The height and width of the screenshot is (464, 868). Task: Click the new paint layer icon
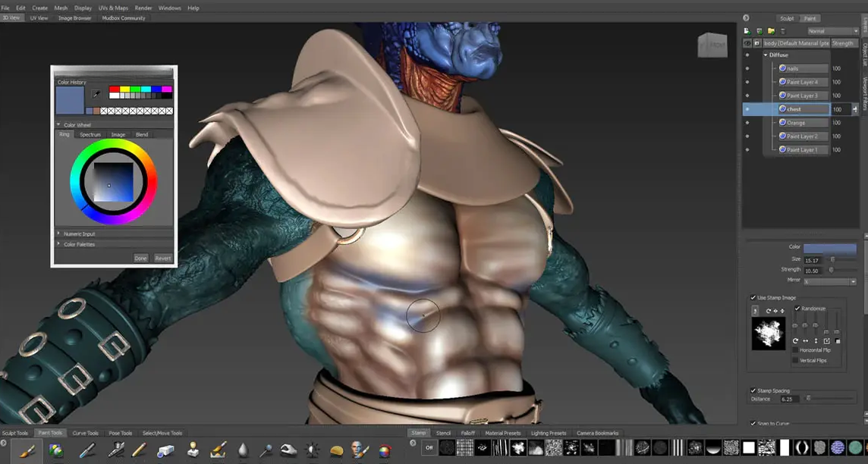pos(747,31)
